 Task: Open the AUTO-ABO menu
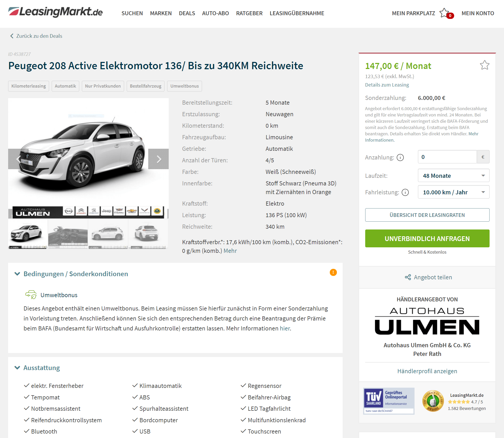coord(215,13)
